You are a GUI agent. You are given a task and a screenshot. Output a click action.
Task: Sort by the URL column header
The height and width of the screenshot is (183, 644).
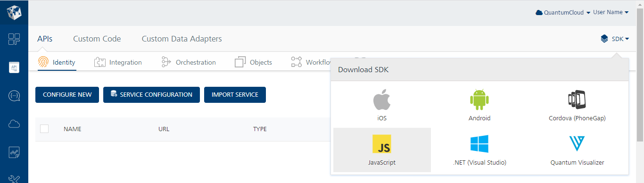pos(164,129)
